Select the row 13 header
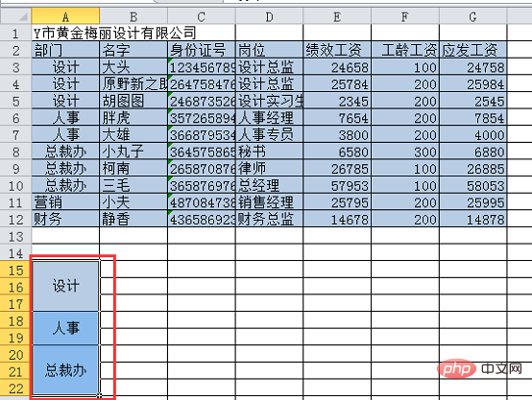 point(16,236)
